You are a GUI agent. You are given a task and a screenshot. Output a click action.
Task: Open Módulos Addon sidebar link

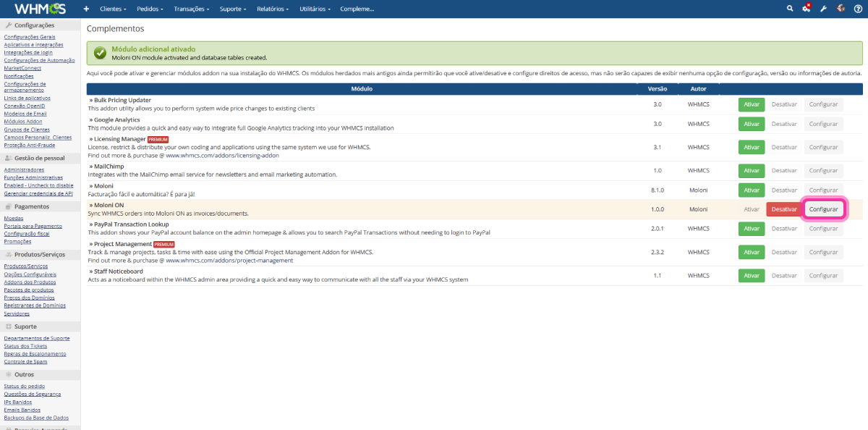(23, 122)
